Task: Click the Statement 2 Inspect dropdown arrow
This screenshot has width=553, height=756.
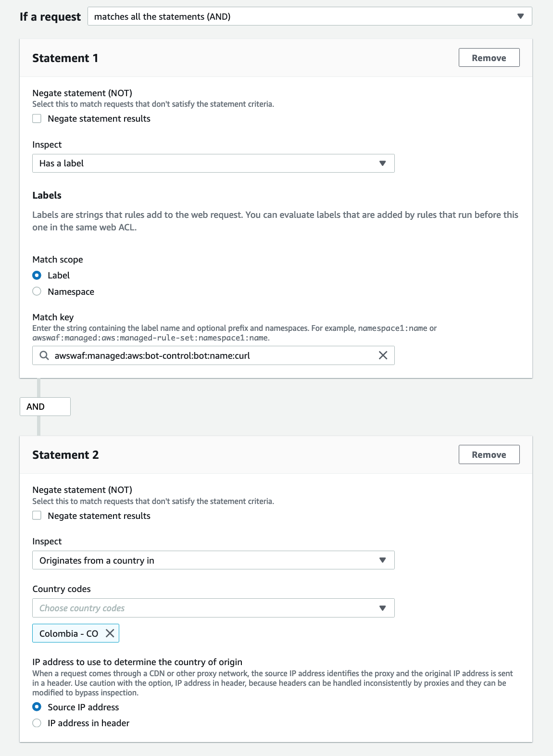Action: pos(382,560)
